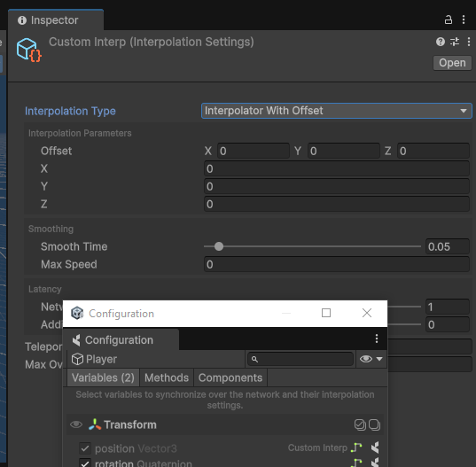Toggle the position Vector3 checkbox

pos(85,448)
